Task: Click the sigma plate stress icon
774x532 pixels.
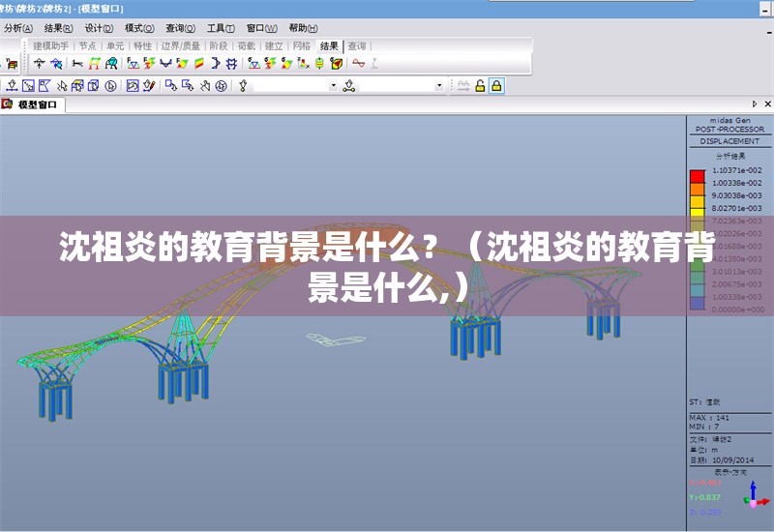Action: pyautogui.click(x=286, y=63)
